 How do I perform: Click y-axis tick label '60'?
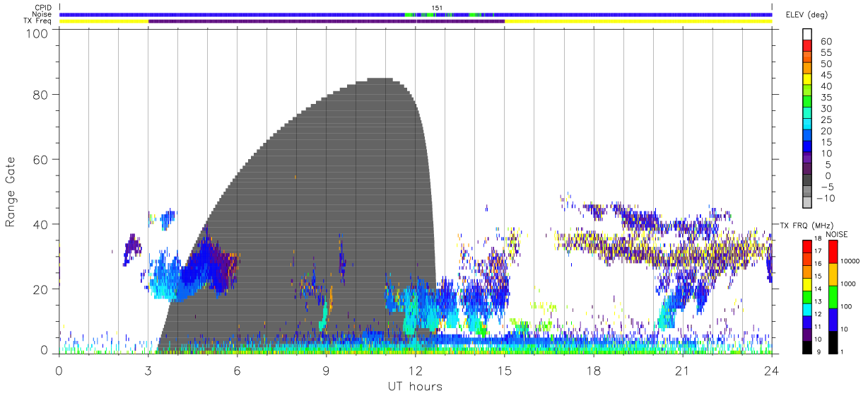pos(41,159)
